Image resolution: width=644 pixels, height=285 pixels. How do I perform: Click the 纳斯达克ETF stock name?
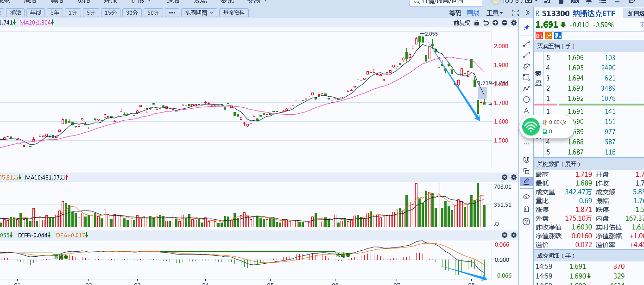click(x=593, y=13)
